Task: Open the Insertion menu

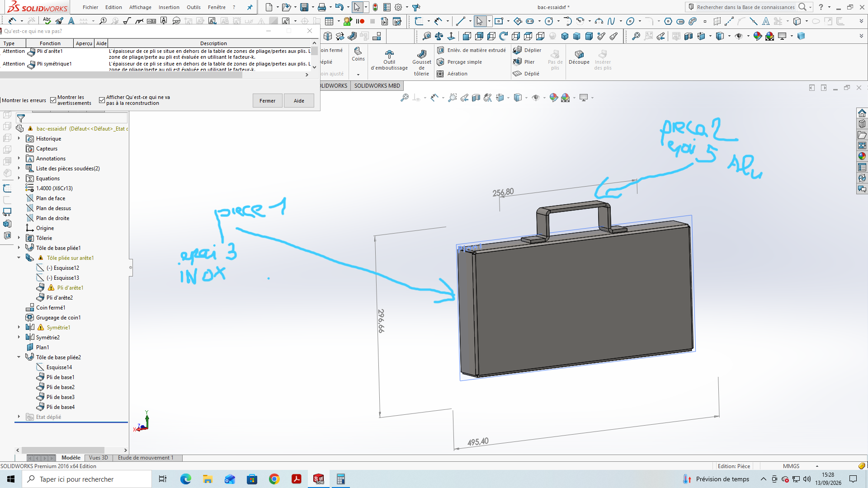Action: tap(169, 7)
